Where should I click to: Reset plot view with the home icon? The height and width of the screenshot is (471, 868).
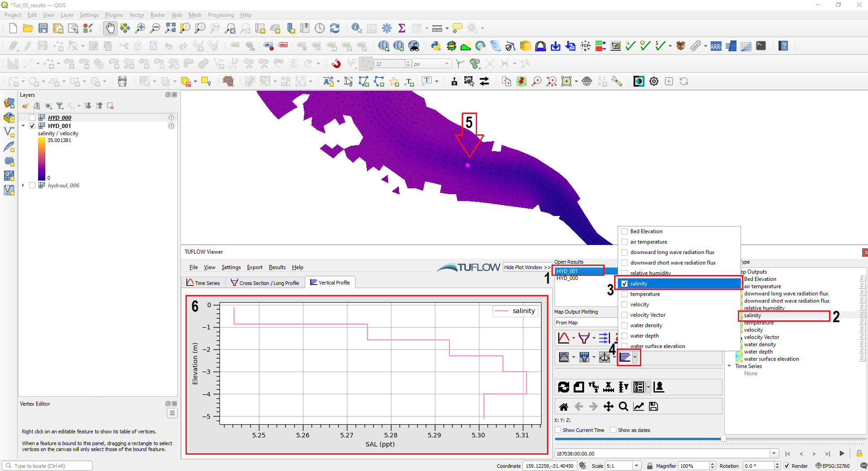coord(564,406)
